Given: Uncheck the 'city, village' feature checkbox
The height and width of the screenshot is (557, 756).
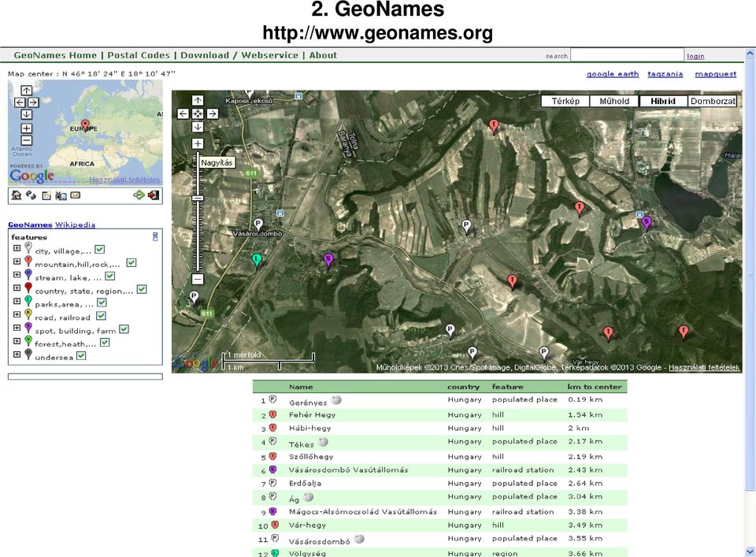Looking at the screenshot, I should click(x=100, y=249).
